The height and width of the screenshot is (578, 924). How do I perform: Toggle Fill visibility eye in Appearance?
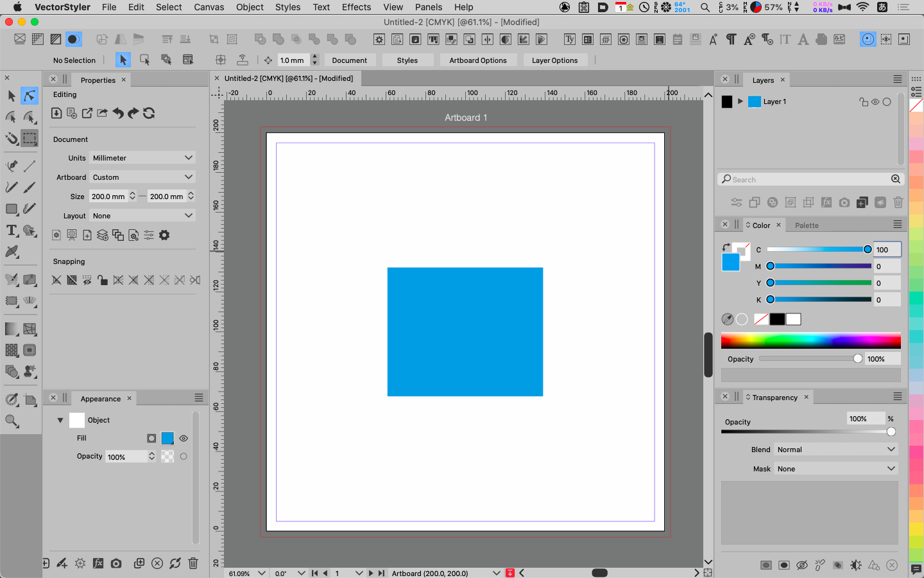click(x=184, y=439)
